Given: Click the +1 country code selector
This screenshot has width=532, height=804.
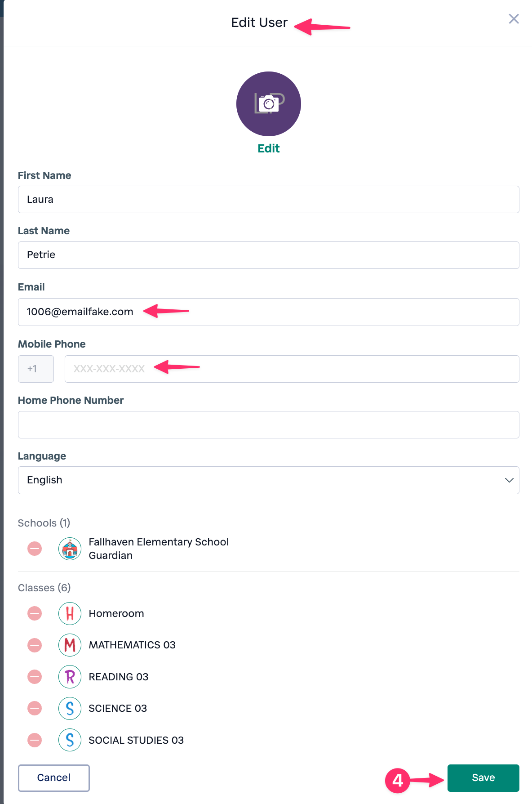Looking at the screenshot, I should pyautogui.click(x=36, y=369).
